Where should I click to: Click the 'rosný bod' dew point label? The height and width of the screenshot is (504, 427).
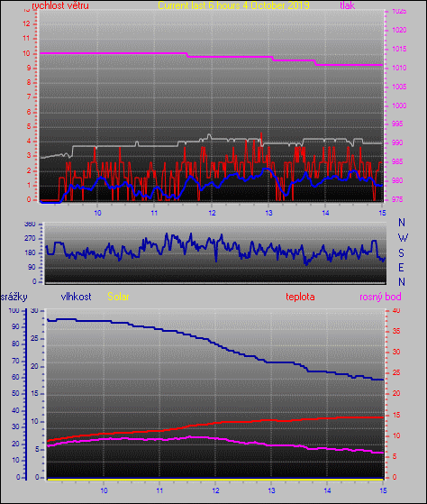(380, 297)
